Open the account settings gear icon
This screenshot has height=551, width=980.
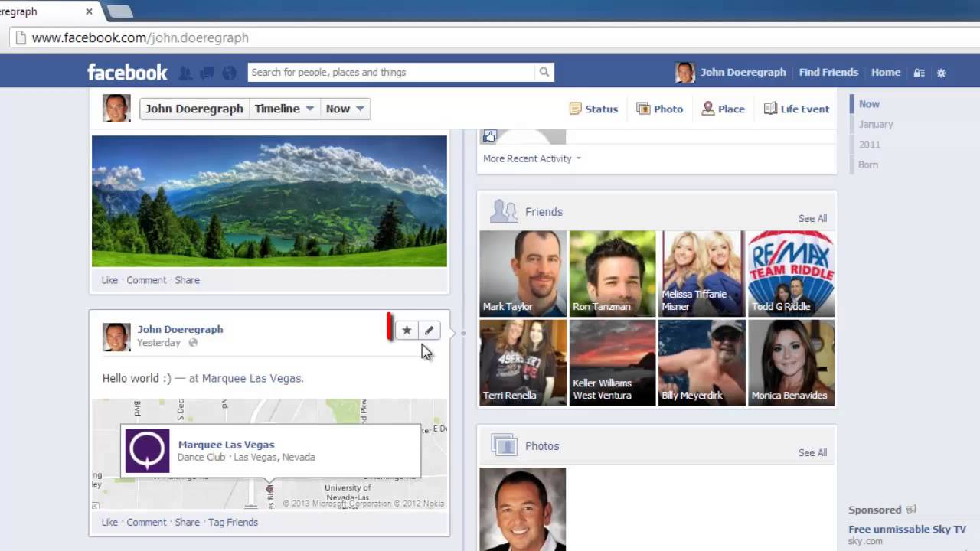941,73
